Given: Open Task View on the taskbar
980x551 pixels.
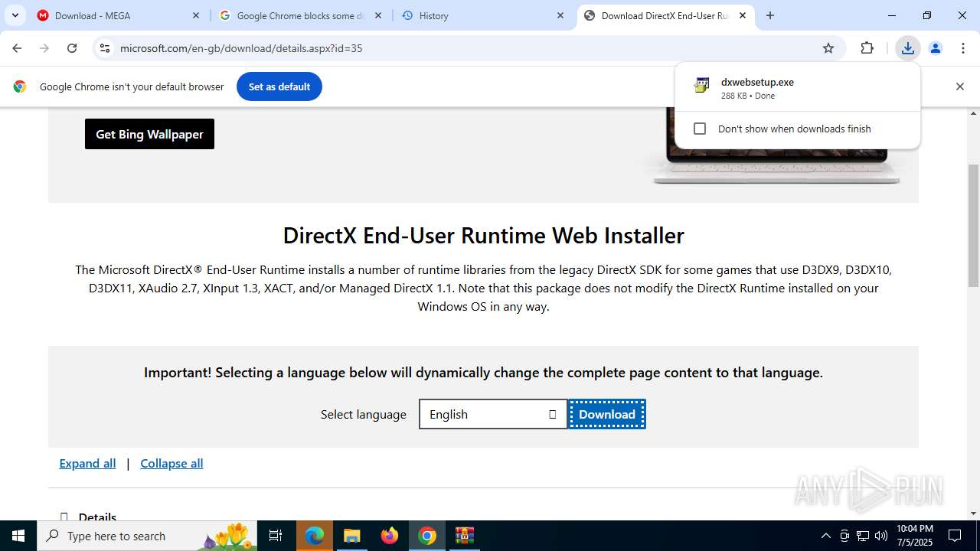Looking at the screenshot, I should 276,536.
